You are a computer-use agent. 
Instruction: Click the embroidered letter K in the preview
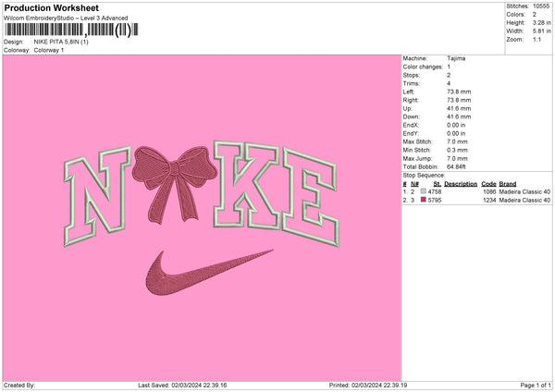[247, 185]
